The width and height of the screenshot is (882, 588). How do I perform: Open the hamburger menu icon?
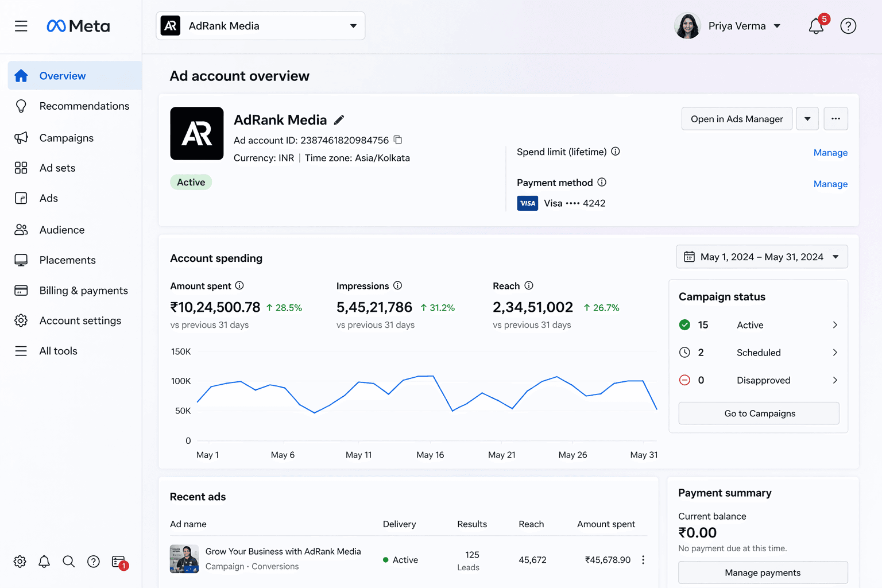[x=21, y=26]
